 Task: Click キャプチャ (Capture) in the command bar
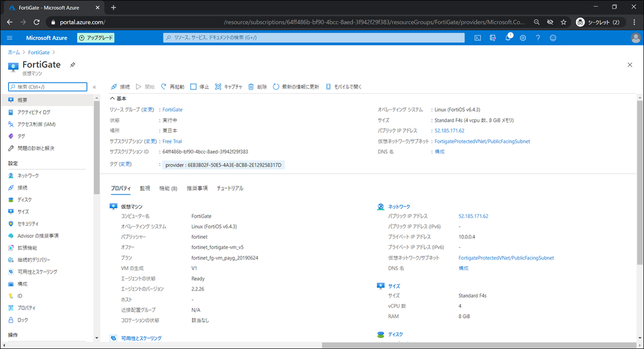pos(229,86)
